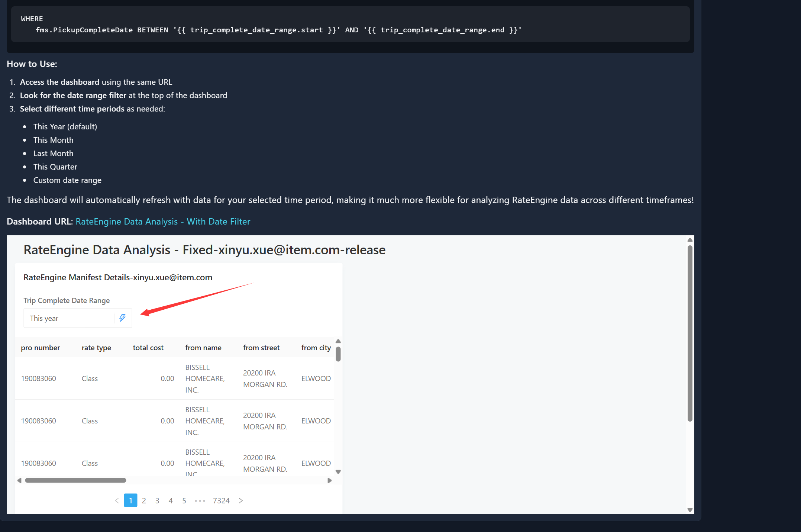Viewport: 801px width, 532px height.
Task: Click the table scroll-down arrow
Action: click(x=338, y=472)
